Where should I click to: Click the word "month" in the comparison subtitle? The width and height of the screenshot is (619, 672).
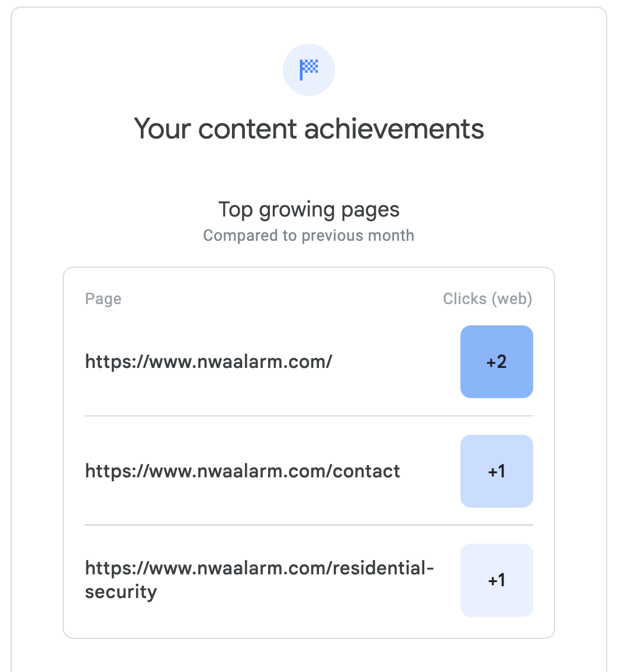tap(389, 235)
